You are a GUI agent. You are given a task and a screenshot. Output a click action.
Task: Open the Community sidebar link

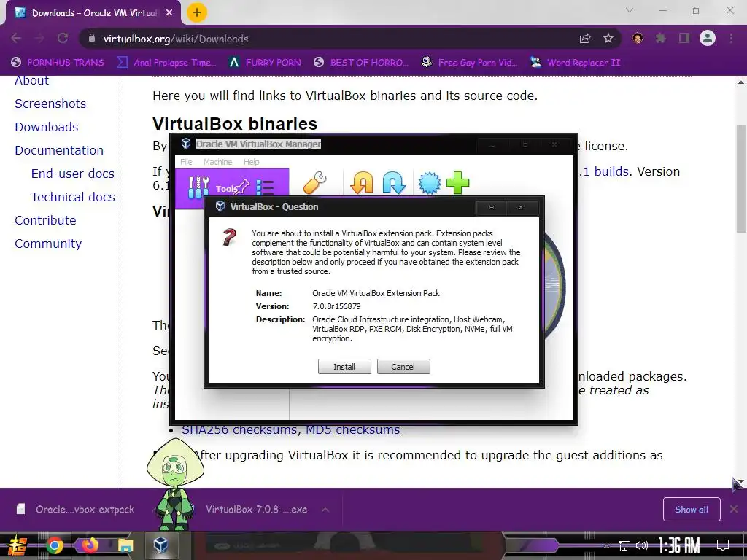click(x=48, y=244)
